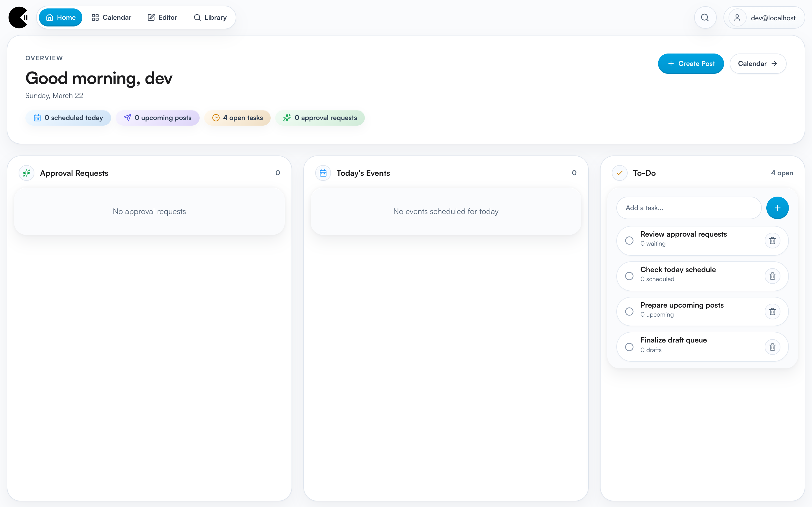
Task: Delete the Prepare upcoming posts task
Action: (x=772, y=312)
